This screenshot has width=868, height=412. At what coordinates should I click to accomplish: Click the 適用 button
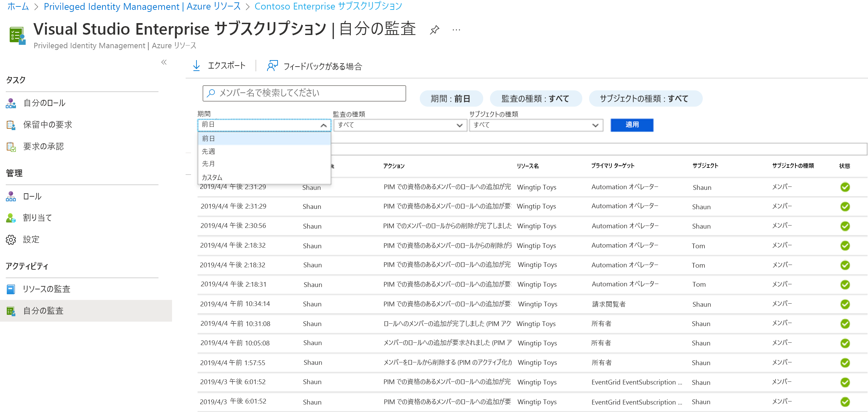pos(632,125)
